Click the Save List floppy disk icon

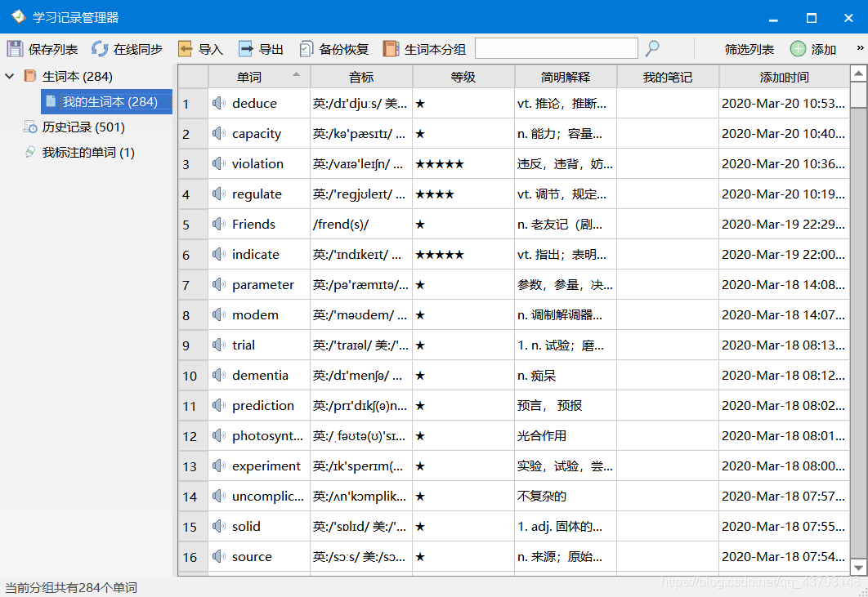click(15, 49)
